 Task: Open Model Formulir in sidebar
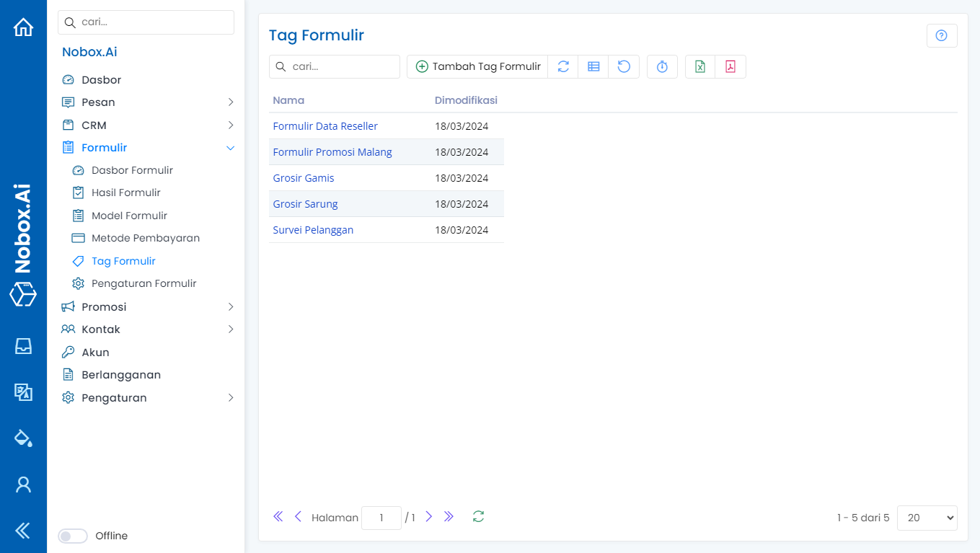(129, 216)
